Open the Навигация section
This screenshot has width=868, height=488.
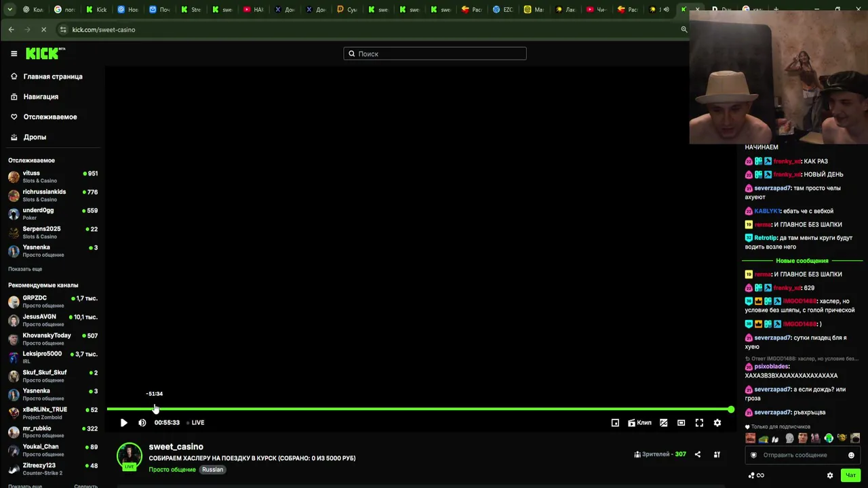tap(41, 97)
